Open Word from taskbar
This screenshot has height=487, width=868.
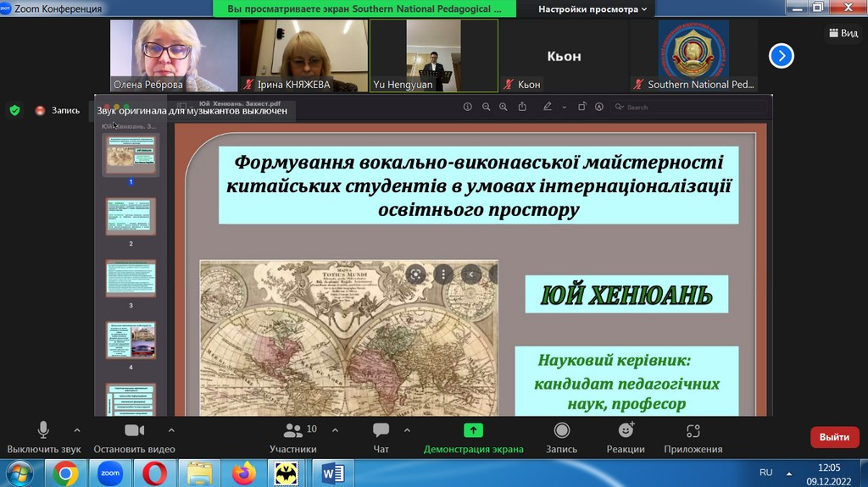point(332,473)
